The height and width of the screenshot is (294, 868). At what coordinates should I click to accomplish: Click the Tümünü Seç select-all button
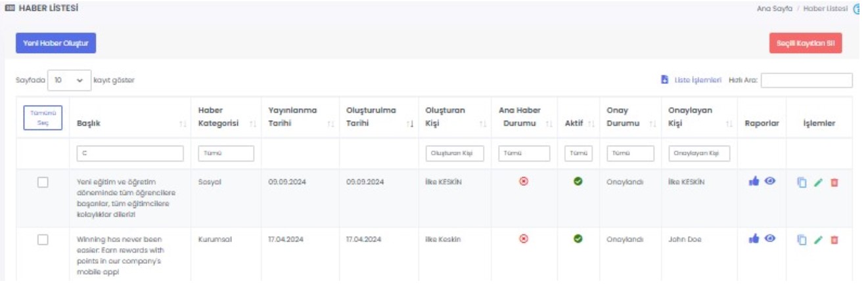[x=43, y=117]
